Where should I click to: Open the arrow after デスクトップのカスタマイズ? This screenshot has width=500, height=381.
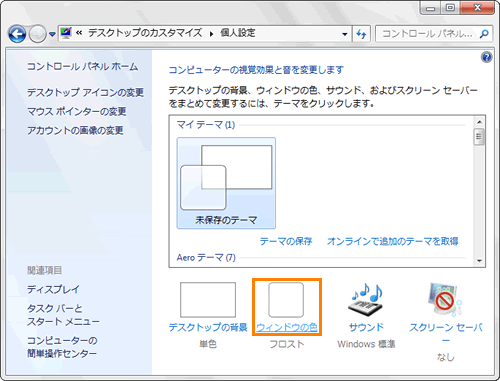[211, 34]
